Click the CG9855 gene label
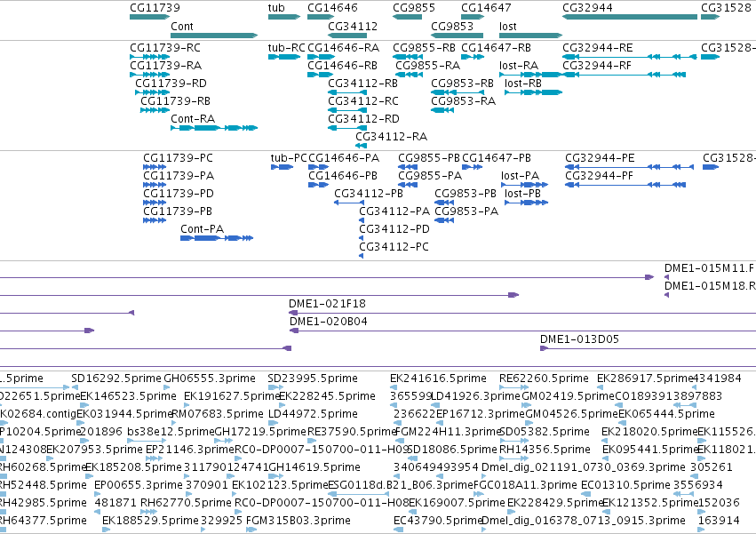The image size is (756, 534). point(414,8)
